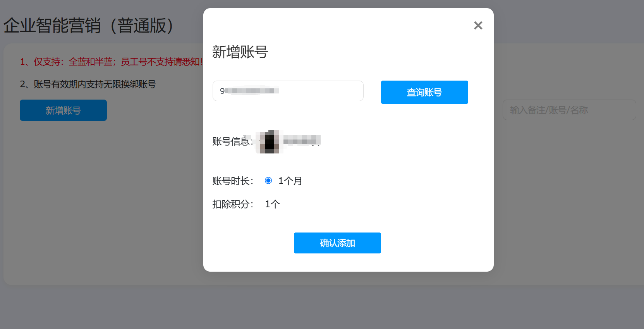Click the 查询账号 button
644x329 pixels.
[x=424, y=92]
